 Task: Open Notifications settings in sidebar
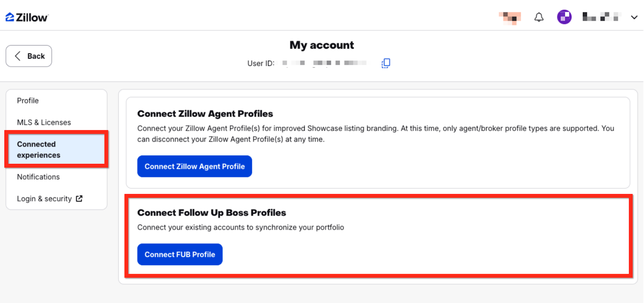pos(38,177)
